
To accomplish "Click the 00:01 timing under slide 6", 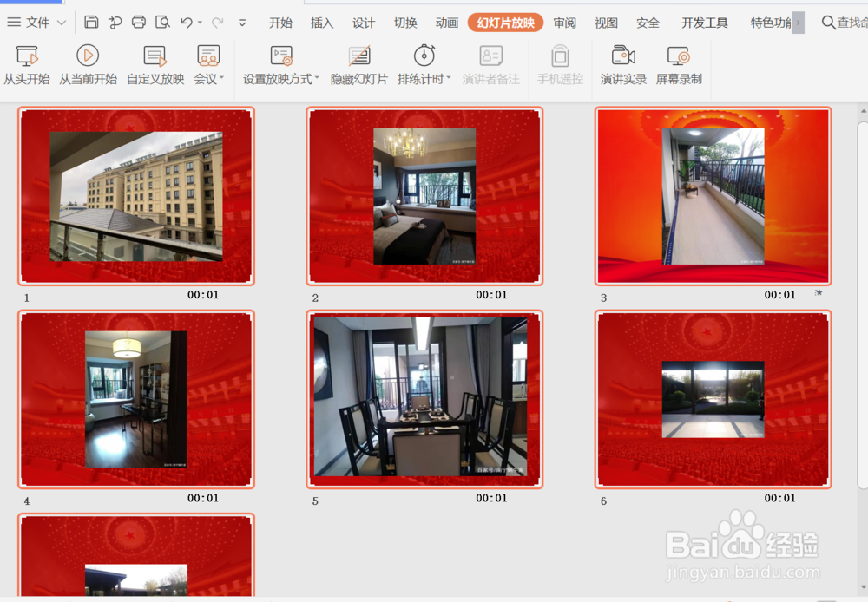I will [x=780, y=498].
